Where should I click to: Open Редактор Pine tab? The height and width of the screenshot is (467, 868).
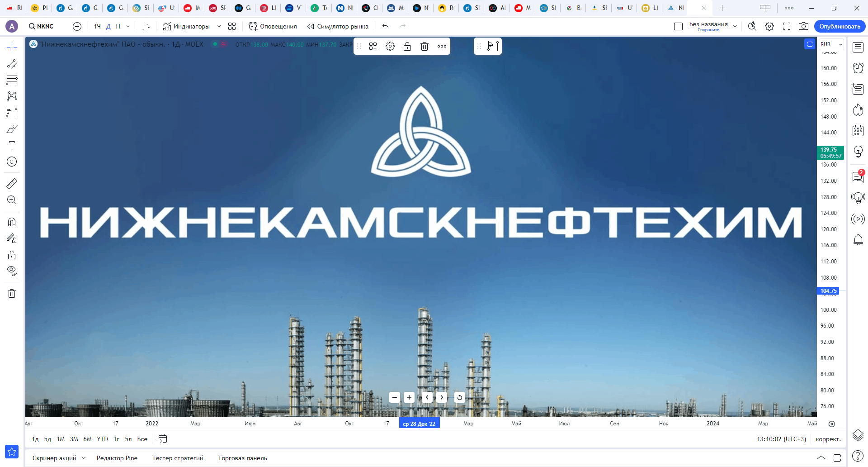tap(117, 458)
